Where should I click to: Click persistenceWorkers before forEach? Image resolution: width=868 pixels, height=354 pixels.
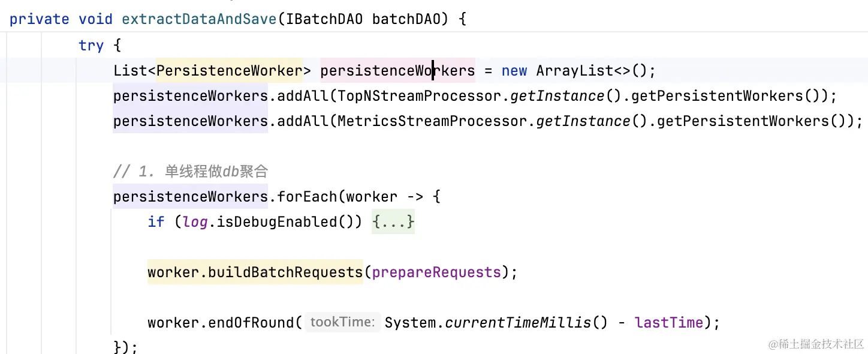[191, 197]
